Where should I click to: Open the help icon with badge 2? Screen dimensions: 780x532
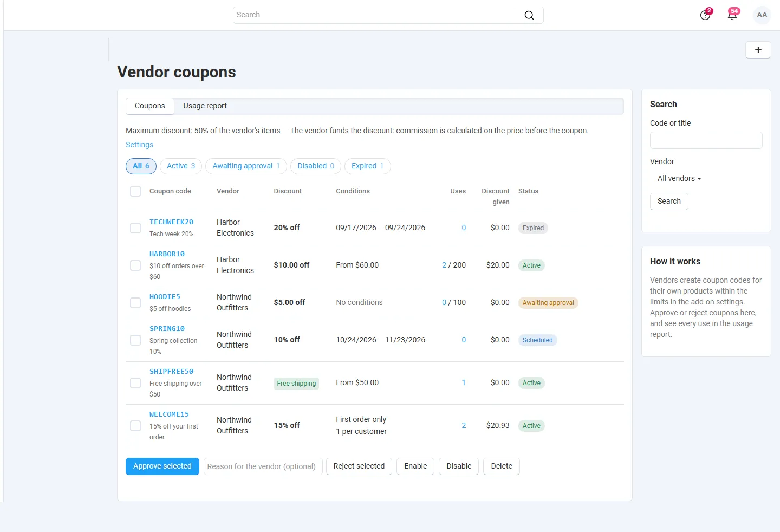tap(706, 15)
